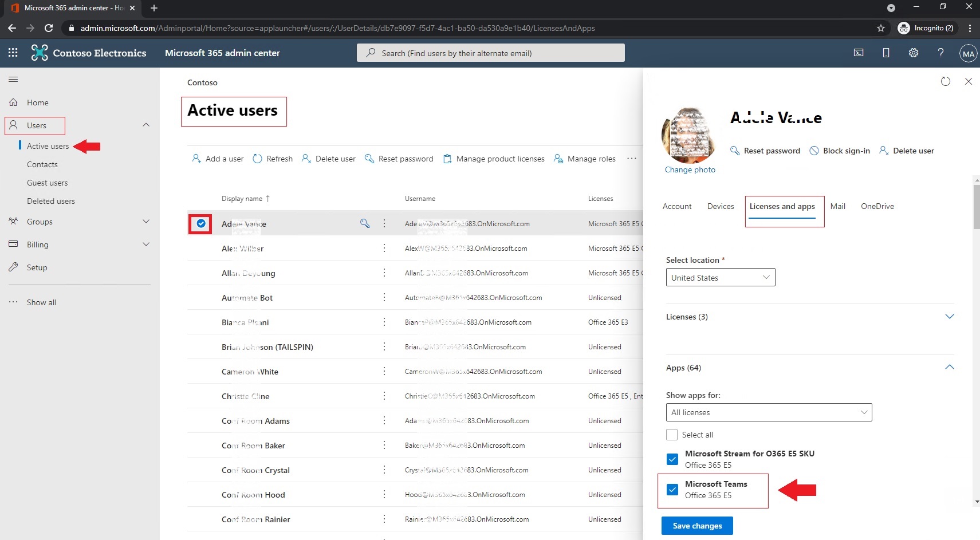This screenshot has height=540, width=980.
Task: Uncheck Microsoft Stream for O365 E5 SKU
Action: pyautogui.click(x=672, y=459)
